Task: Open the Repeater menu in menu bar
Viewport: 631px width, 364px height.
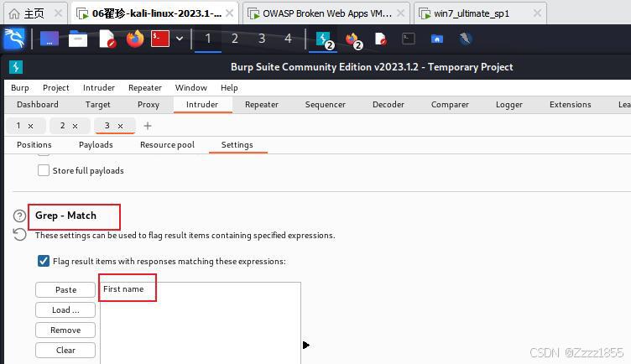Action: [145, 88]
